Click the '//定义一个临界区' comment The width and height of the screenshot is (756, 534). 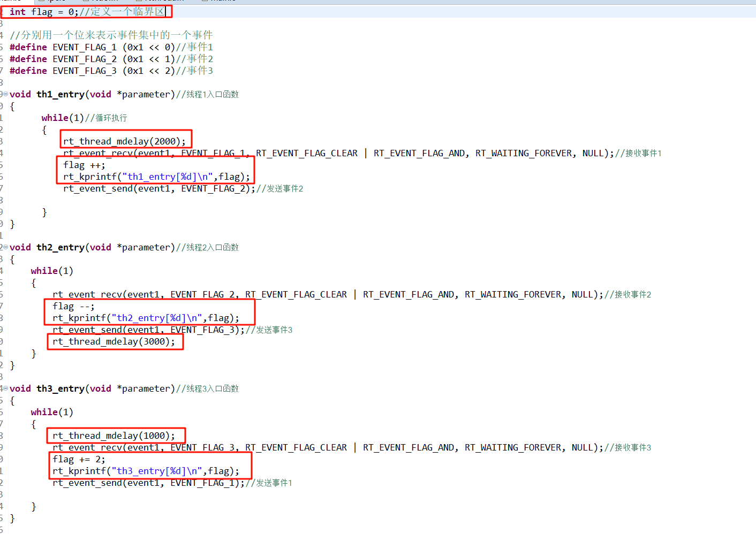tap(122, 12)
